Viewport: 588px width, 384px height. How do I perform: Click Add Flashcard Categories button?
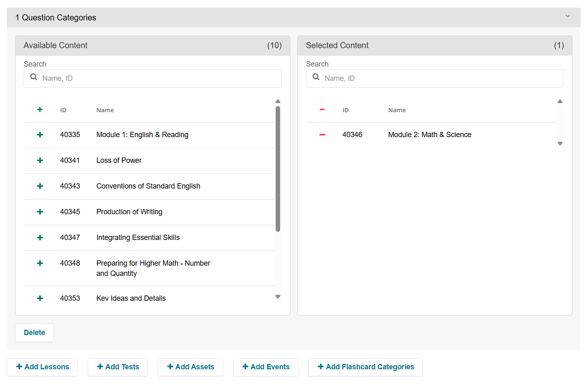pos(365,367)
